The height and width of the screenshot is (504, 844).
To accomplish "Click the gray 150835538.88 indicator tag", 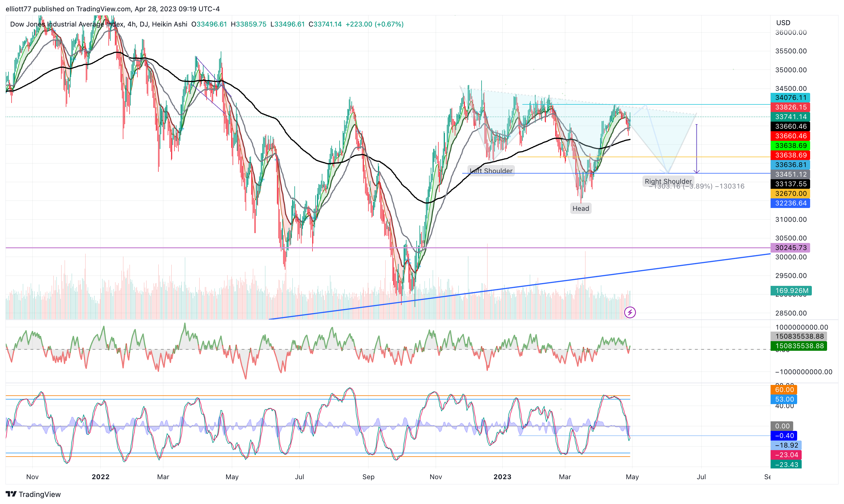I will [799, 336].
